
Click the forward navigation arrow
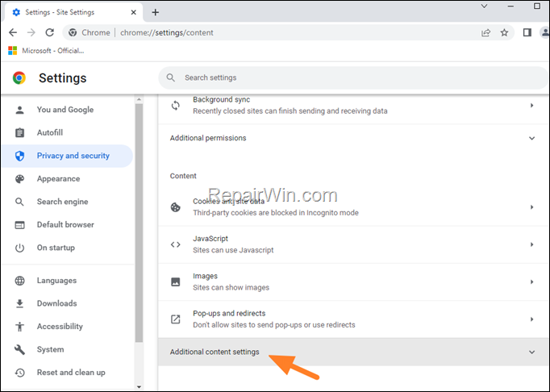(x=31, y=32)
